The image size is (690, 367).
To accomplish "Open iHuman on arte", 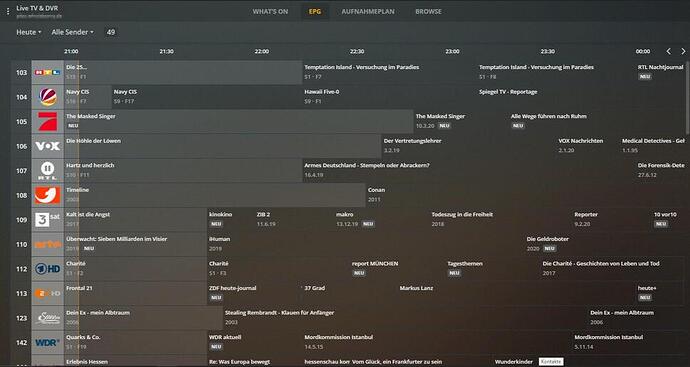I will point(366,244).
